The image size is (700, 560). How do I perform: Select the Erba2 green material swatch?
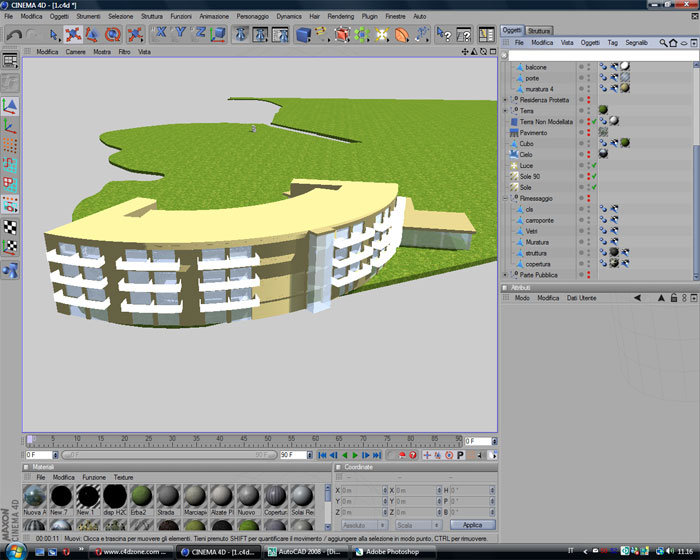tap(142, 497)
